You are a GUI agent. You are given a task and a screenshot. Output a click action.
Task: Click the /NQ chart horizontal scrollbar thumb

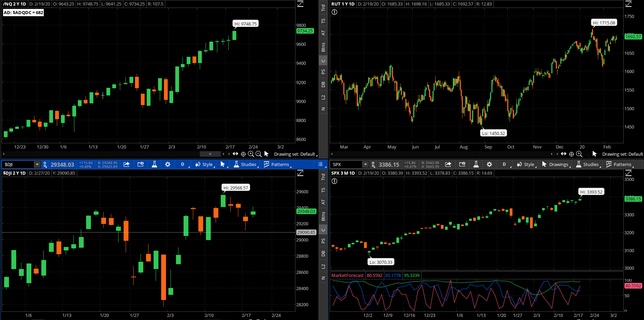coord(210,154)
